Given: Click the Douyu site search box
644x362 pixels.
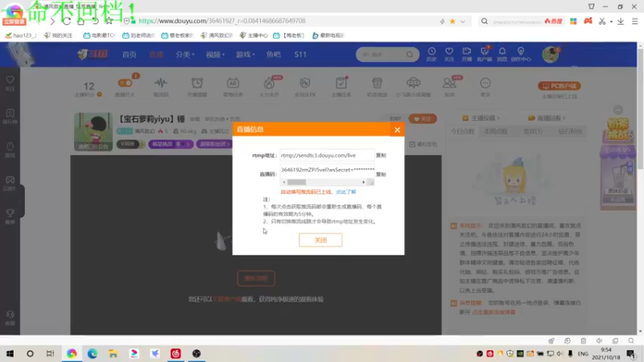Looking at the screenshot, I should click(x=387, y=54).
